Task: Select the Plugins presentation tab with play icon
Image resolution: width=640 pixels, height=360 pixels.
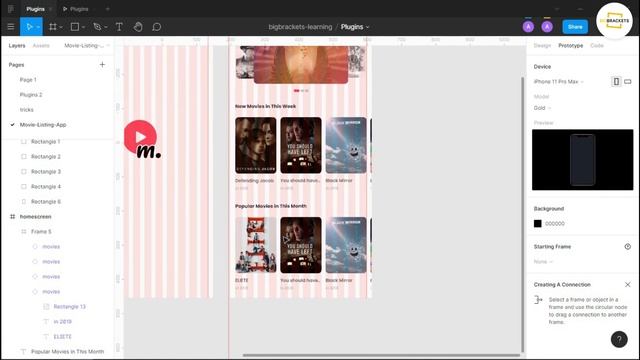Action: pyautogui.click(x=76, y=9)
